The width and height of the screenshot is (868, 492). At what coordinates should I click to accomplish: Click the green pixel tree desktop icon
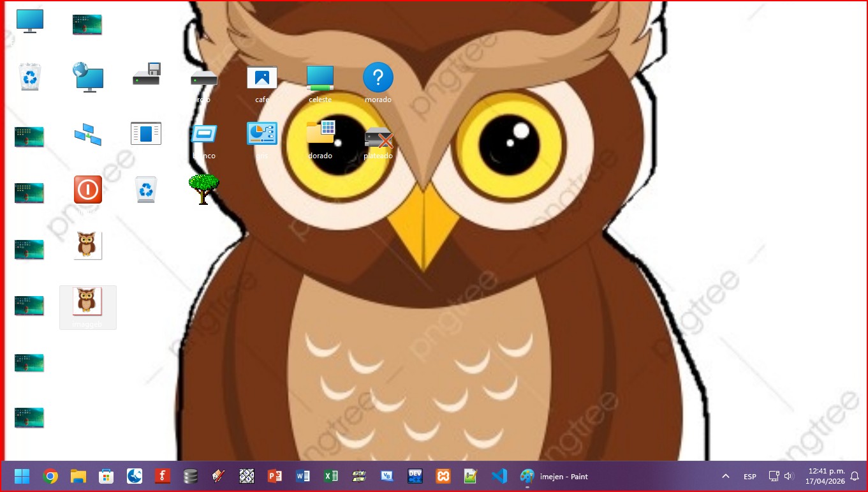203,189
